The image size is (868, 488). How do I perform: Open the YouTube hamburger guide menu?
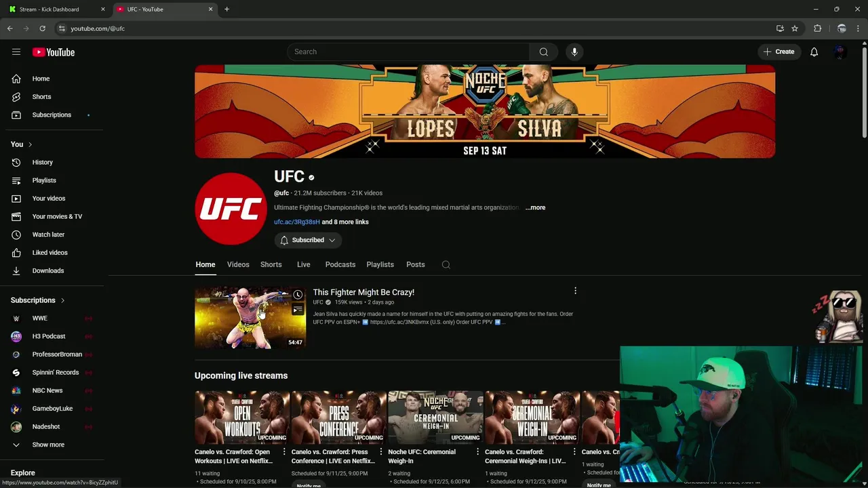point(16,52)
